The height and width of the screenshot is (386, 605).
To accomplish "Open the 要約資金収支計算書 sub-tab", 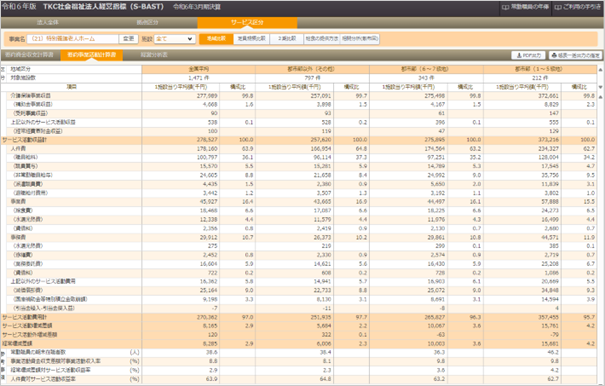I will (30, 55).
